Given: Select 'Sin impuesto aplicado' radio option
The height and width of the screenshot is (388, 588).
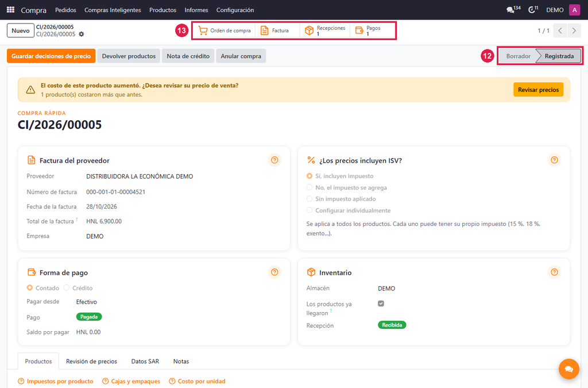Looking at the screenshot, I should coord(310,199).
